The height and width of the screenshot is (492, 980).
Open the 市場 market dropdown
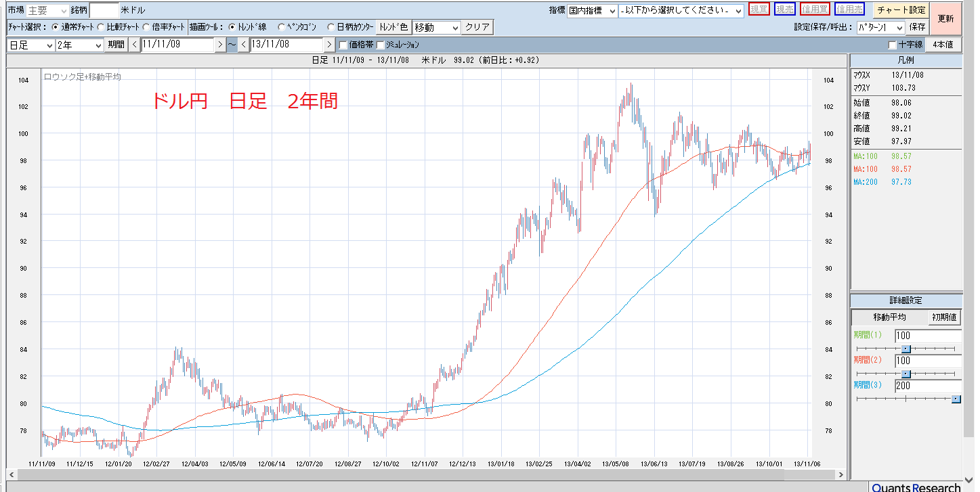47,11
